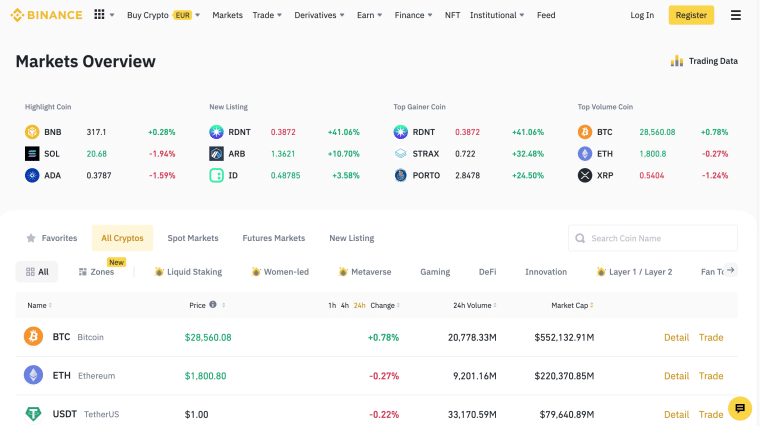Viewport: 760px width, 426px height.
Task: Expand the Earn dropdown menu
Action: 369,15
